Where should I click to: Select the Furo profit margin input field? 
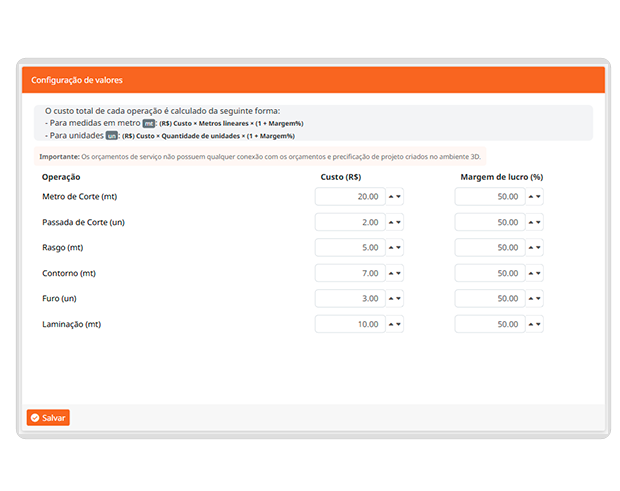point(488,299)
